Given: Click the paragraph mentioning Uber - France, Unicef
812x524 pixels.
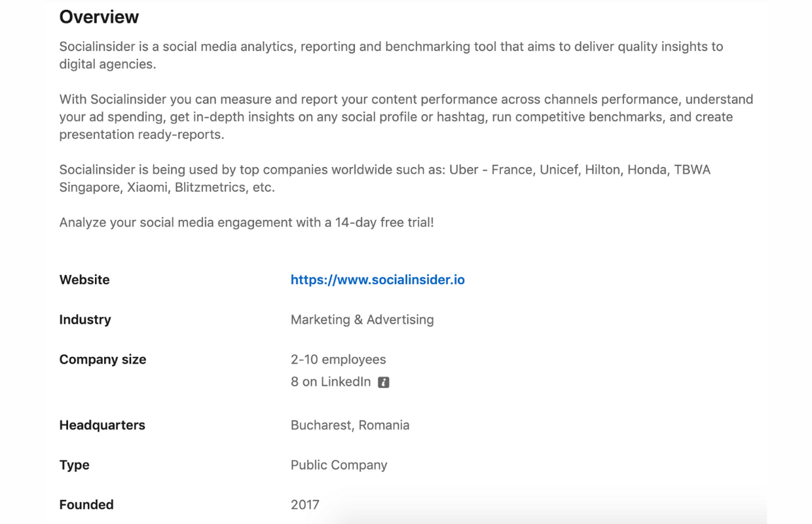Looking at the screenshot, I should coord(385,178).
